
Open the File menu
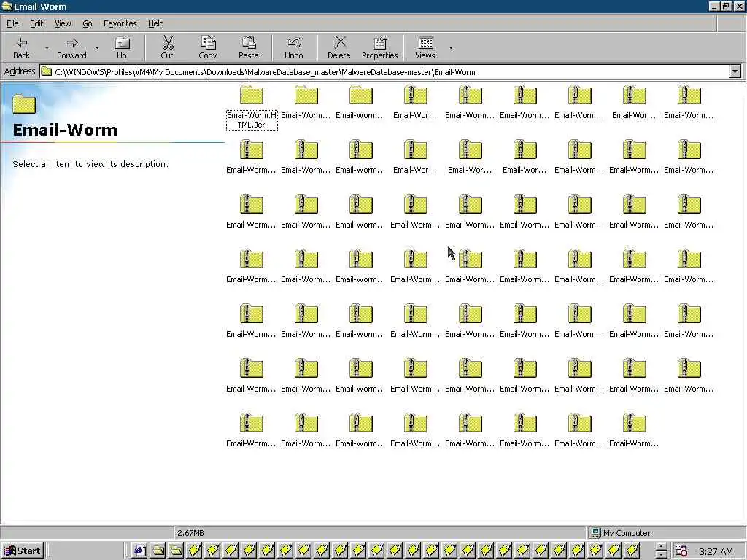coord(12,23)
